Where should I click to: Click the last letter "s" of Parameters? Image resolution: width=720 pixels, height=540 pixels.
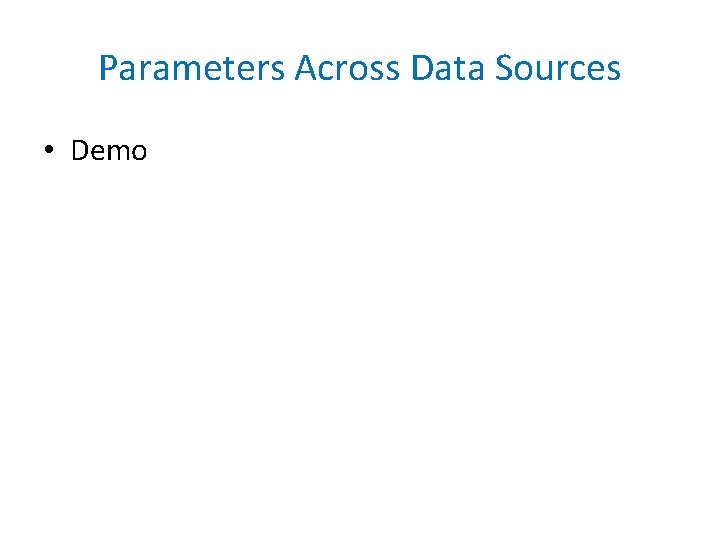pos(277,72)
